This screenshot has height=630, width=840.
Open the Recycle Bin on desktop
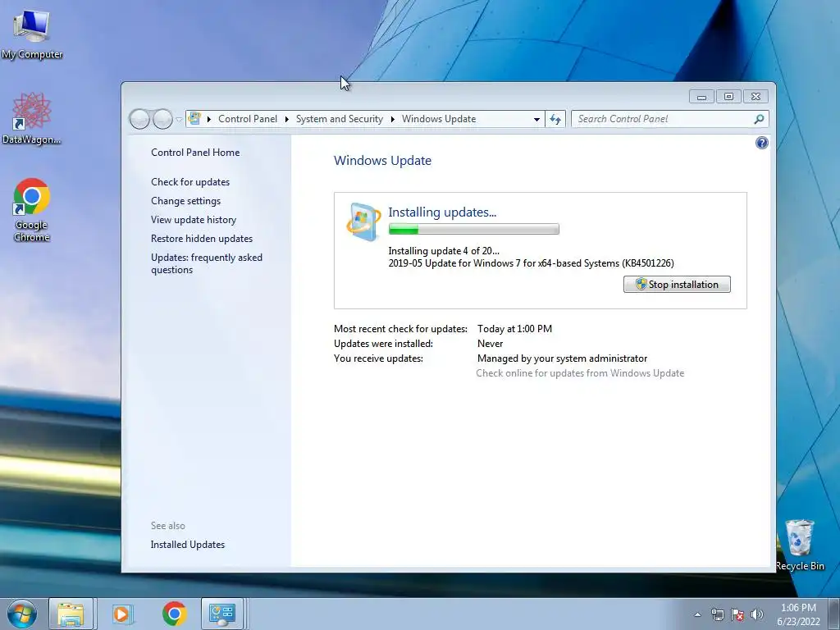click(800, 545)
